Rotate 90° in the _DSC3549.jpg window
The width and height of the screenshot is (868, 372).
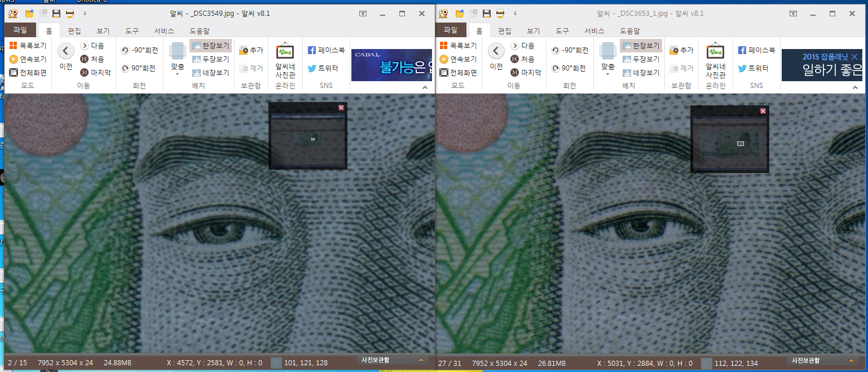click(x=138, y=68)
